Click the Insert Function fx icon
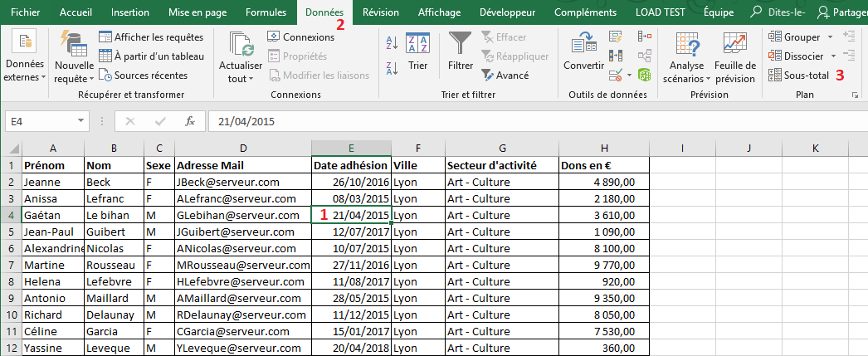The image size is (868, 356). coord(190,121)
